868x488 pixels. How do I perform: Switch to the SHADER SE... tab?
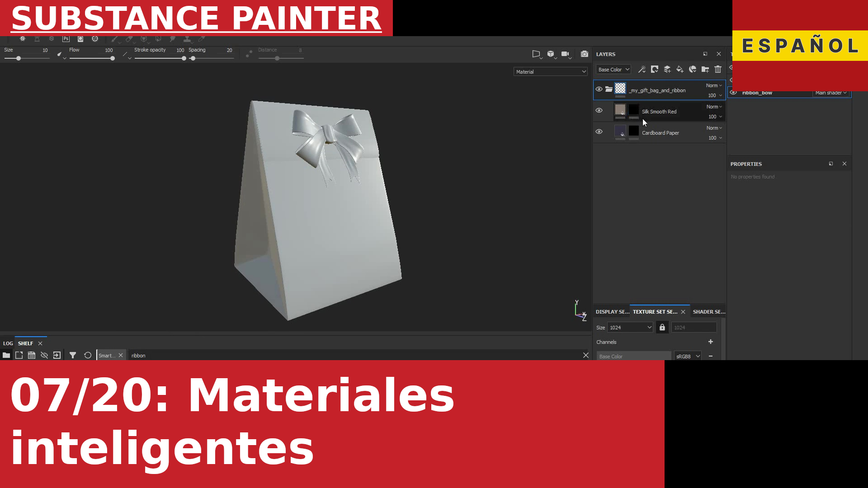[709, 312]
